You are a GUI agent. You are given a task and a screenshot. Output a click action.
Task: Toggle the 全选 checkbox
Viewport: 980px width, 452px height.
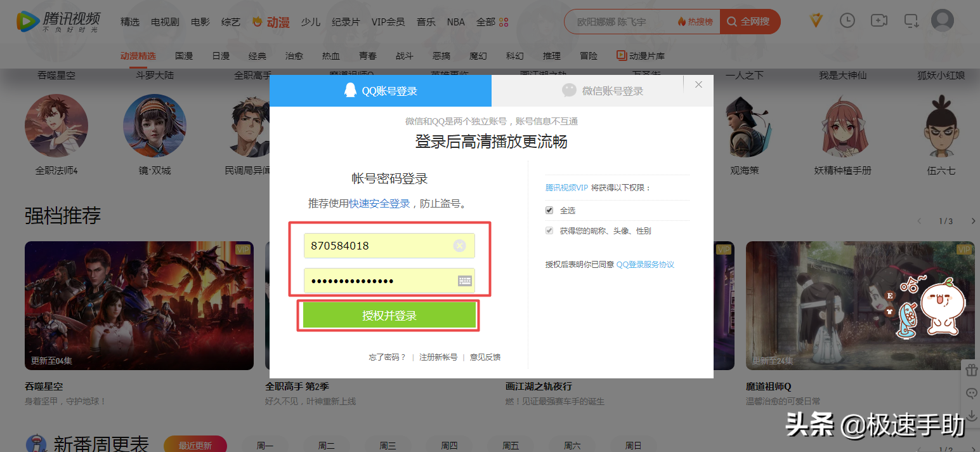click(549, 210)
